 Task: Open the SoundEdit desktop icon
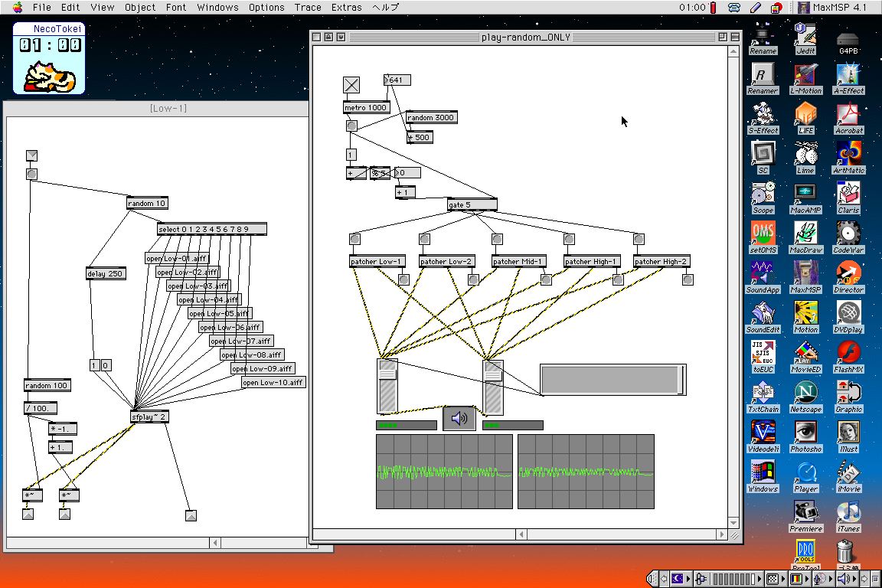point(763,318)
